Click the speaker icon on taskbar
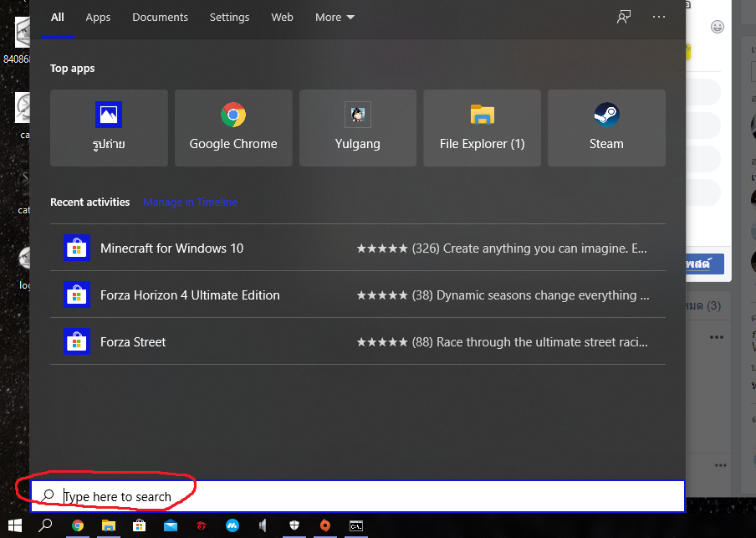Image resolution: width=756 pixels, height=538 pixels. pyautogui.click(x=263, y=525)
